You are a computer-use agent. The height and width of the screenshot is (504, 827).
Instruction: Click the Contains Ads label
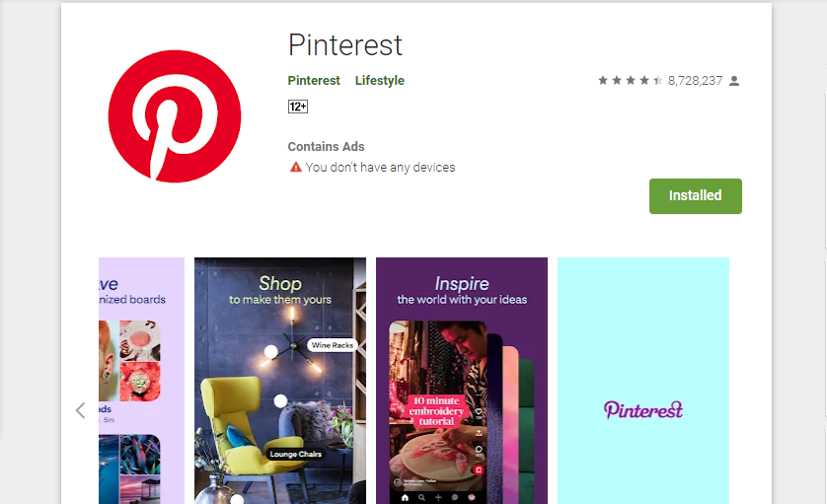click(326, 147)
